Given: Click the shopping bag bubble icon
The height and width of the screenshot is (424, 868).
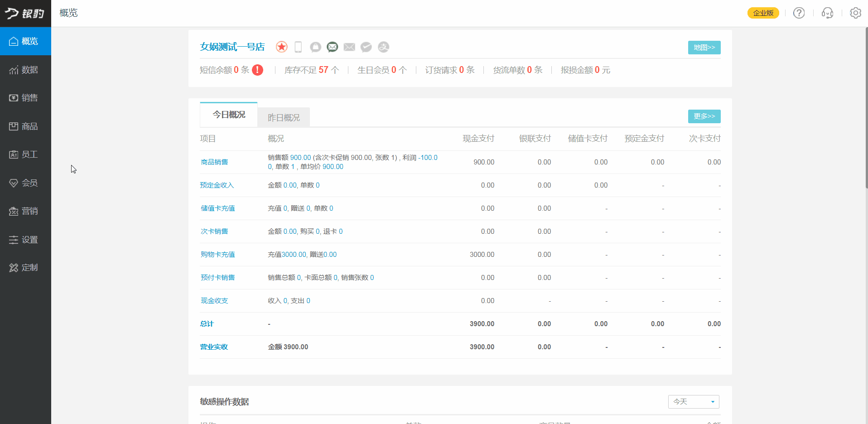Looking at the screenshot, I should 315,47.
